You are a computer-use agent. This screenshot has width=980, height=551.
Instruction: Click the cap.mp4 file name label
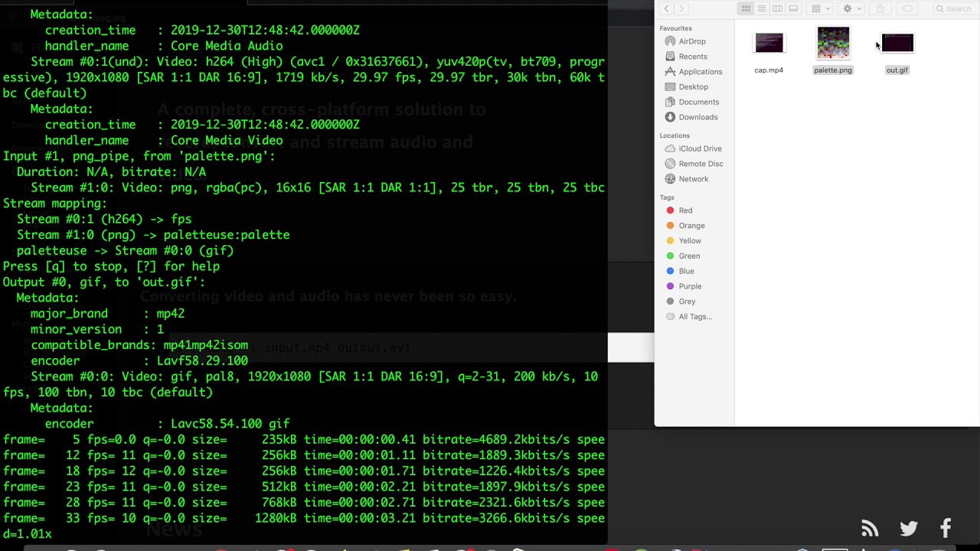[769, 70]
